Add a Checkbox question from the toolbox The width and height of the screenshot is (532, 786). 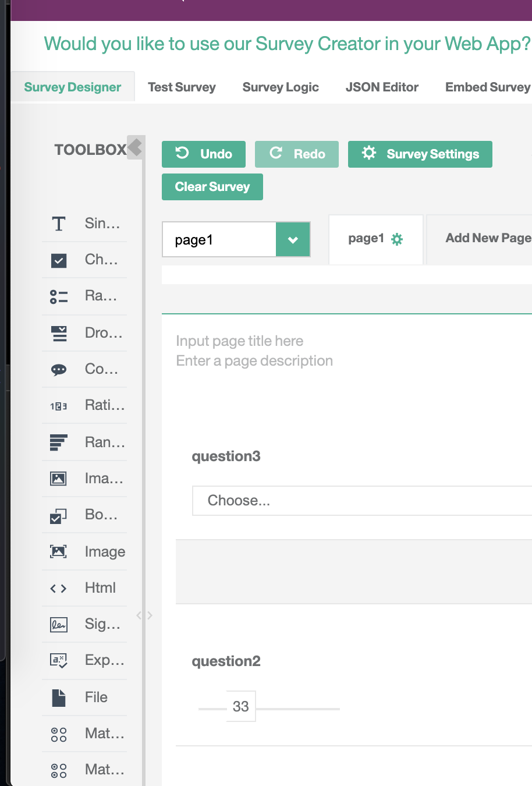(x=84, y=259)
